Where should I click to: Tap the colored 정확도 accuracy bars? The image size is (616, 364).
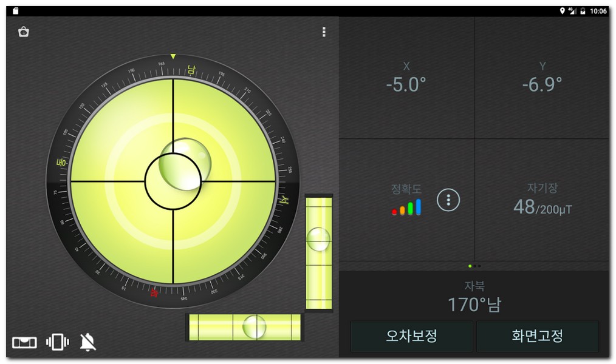click(406, 207)
